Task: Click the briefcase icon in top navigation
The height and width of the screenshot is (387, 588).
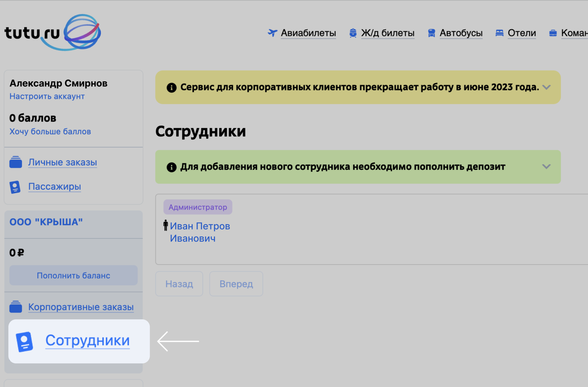Action: pyautogui.click(x=553, y=33)
